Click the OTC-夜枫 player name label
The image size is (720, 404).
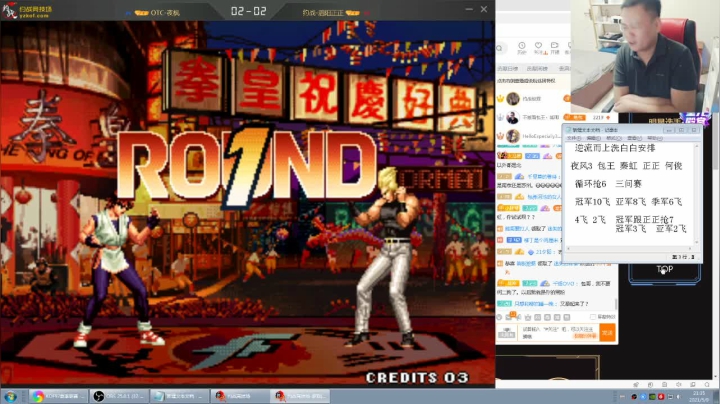point(165,12)
